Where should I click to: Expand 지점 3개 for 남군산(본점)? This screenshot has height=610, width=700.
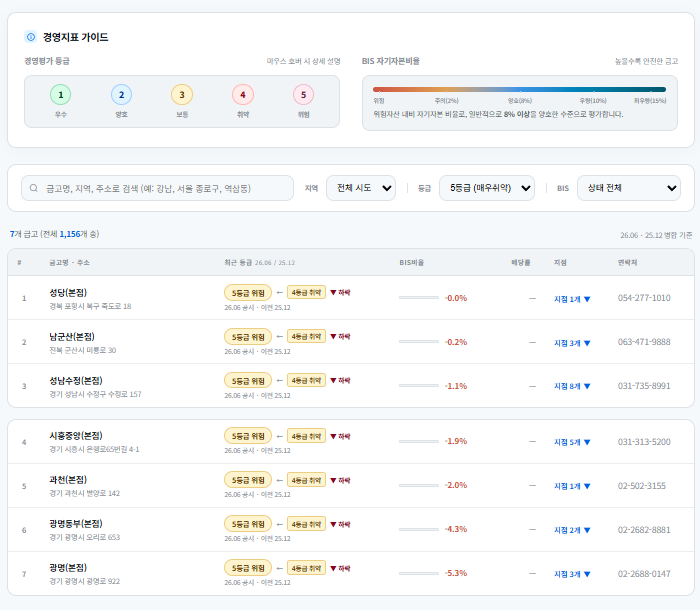pyautogui.click(x=572, y=343)
